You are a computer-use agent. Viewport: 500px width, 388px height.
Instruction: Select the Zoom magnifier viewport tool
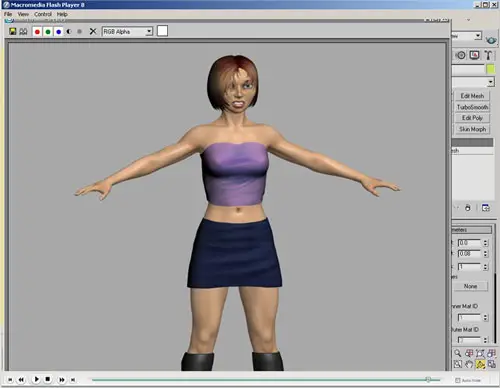coord(458,353)
